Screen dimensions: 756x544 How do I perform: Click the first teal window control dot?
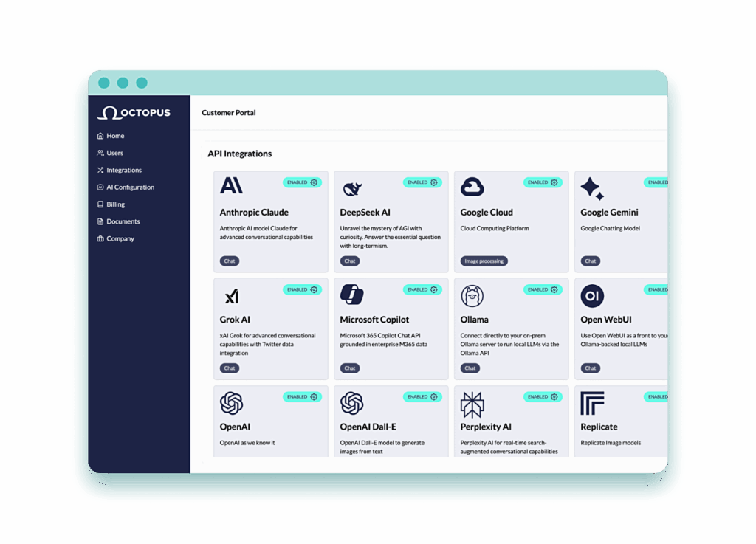coord(103,83)
